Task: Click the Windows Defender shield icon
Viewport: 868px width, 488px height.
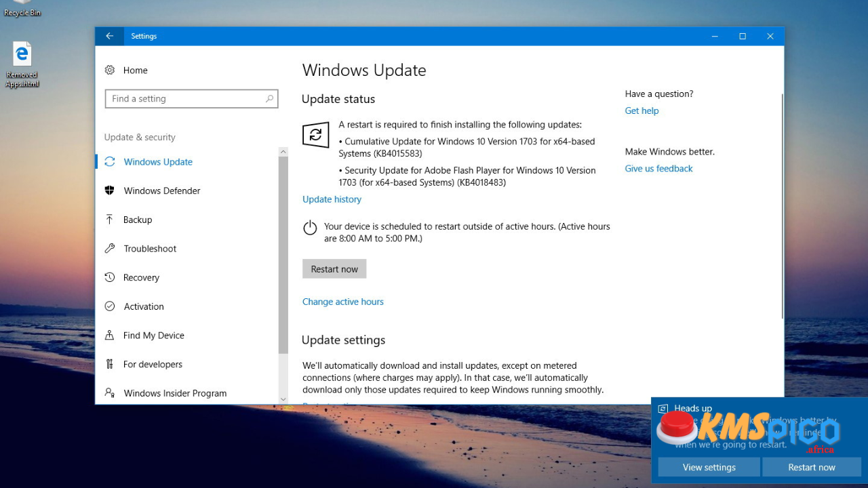Action: [x=110, y=190]
